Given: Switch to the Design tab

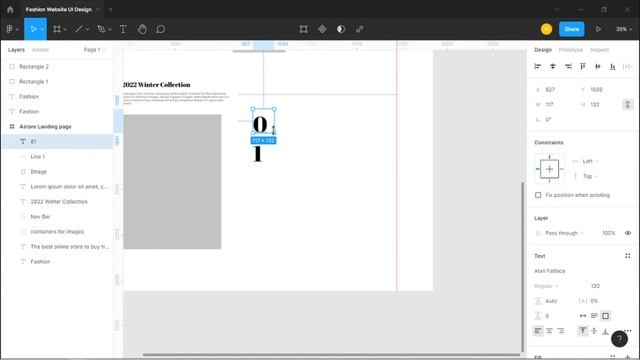Looking at the screenshot, I should [x=543, y=50].
